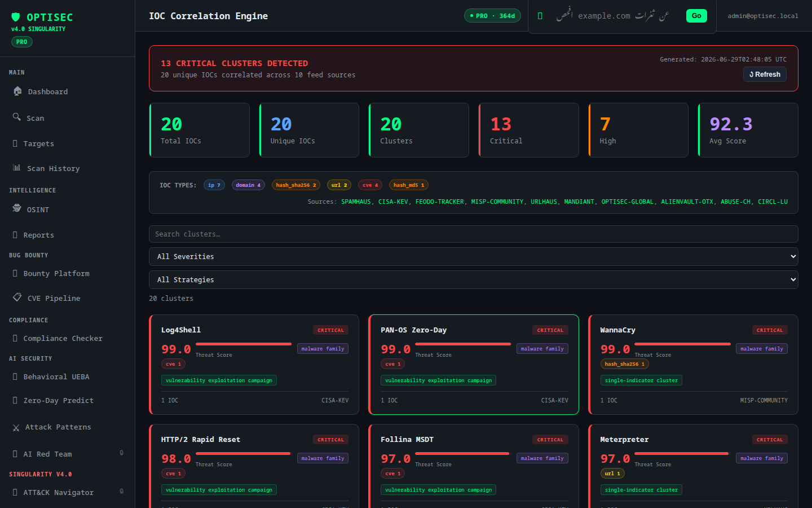Open CVE Pipeline tag icon
This screenshot has height=508, width=812.
click(17, 297)
